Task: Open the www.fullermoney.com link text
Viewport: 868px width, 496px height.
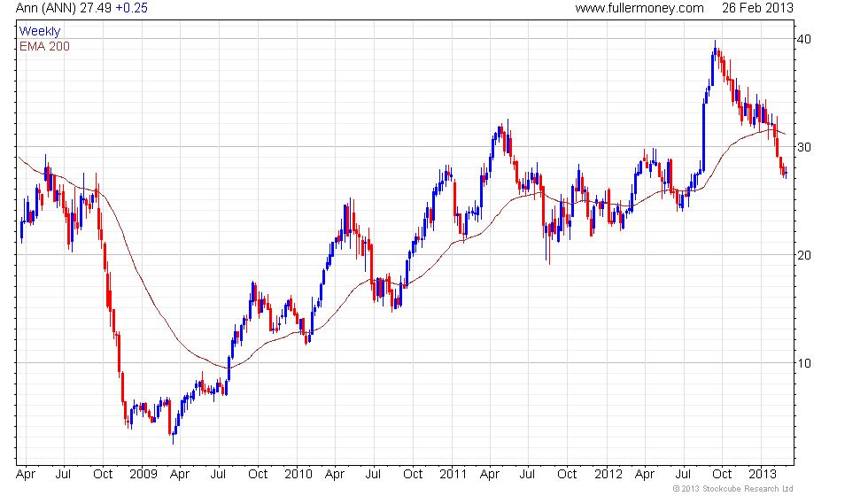Action: [x=639, y=8]
